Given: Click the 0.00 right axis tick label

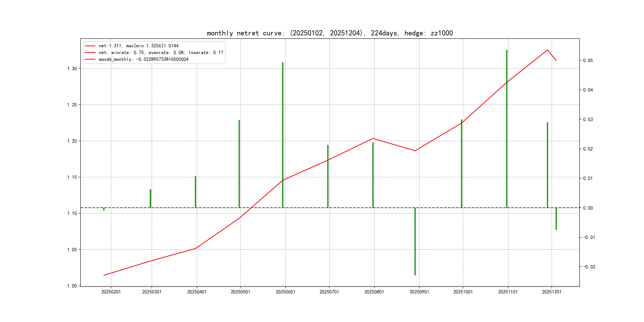Looking at the screenshot, I should click(x=588, y=208).
